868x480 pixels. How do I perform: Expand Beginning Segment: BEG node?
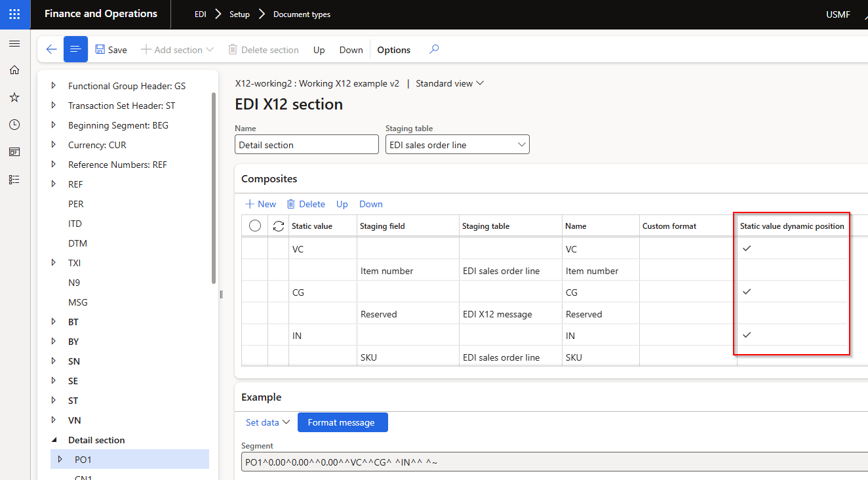click(53, 125)
